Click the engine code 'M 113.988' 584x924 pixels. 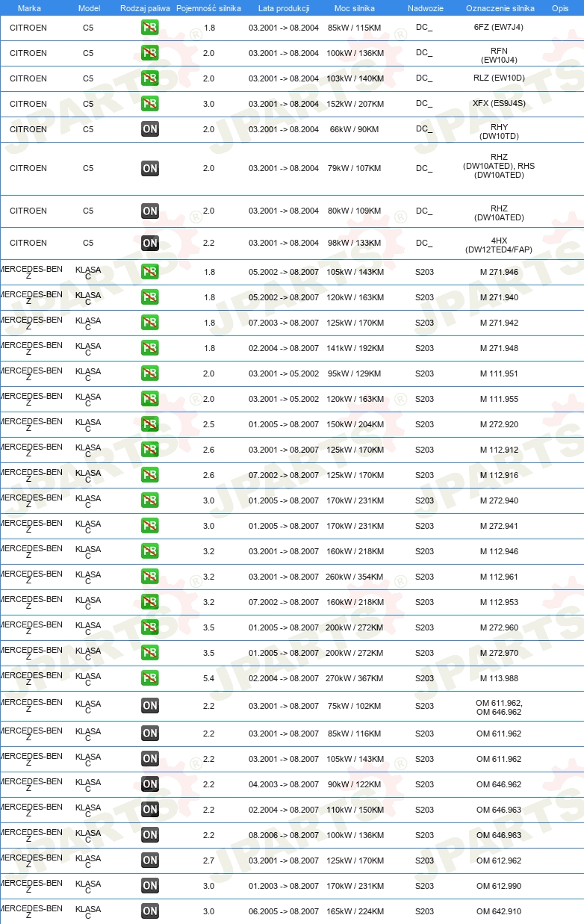499,678
